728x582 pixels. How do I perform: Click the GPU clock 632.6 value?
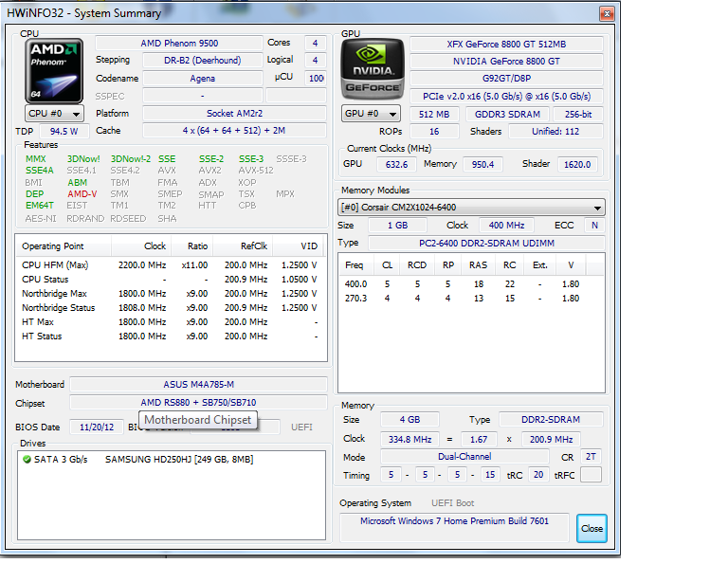tap(396, 164)
